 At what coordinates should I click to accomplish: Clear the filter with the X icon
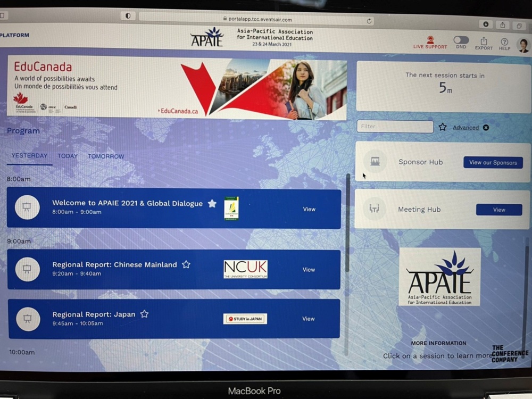pos(486,128)
